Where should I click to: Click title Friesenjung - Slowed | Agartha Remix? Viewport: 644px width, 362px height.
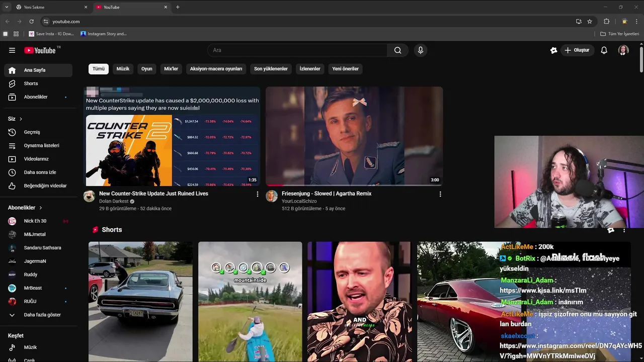pyautogui.click(x=327, y=194)
